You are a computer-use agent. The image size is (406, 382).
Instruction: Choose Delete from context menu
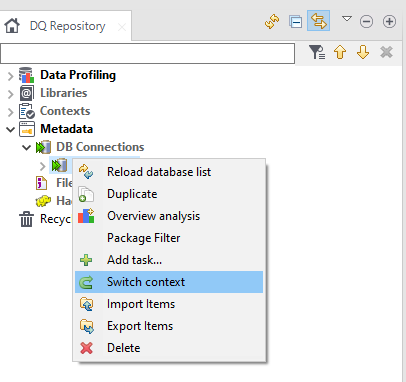(169, 348)
